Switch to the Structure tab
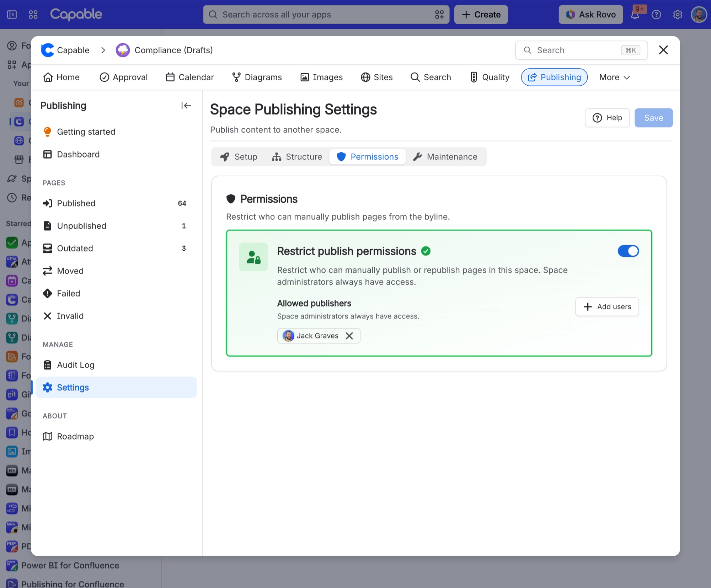Image resolution: width=711 pixels, height=588 pixels. click(296, 157)
